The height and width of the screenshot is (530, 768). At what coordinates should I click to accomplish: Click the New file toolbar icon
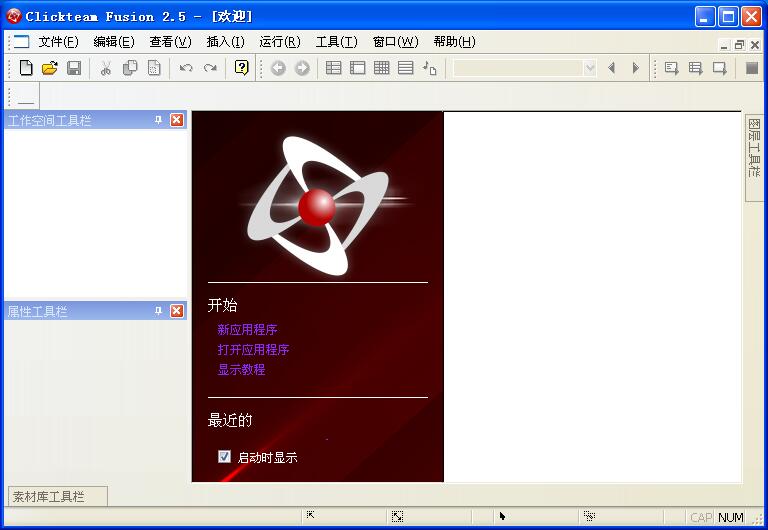(x=26, y=68)
